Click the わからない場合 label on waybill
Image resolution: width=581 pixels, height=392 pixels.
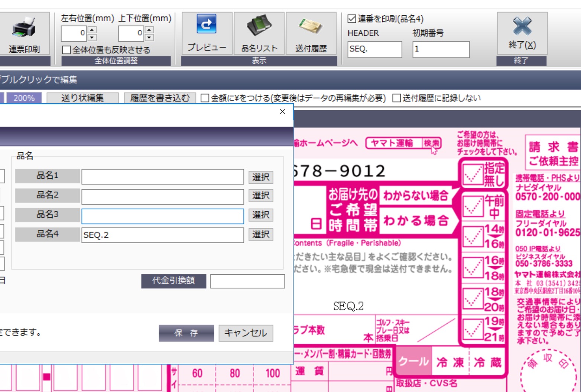(x=416, y=196)
